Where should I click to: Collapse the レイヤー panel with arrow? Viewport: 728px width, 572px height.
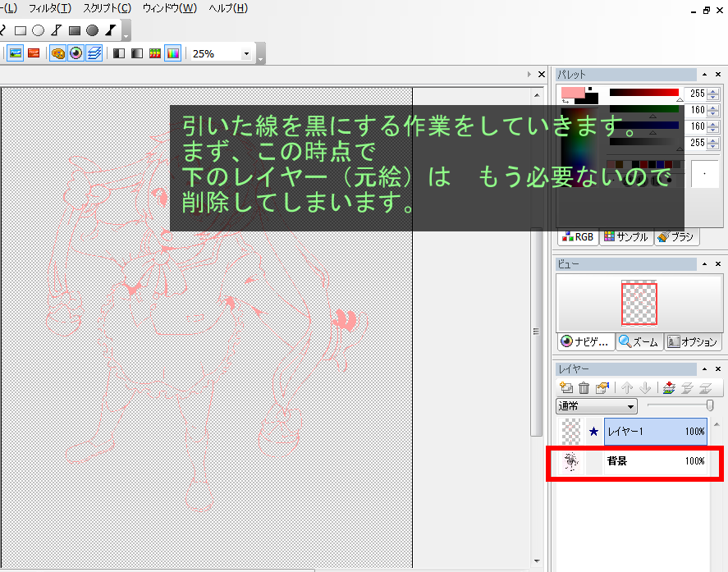click(x=705, y=369)
